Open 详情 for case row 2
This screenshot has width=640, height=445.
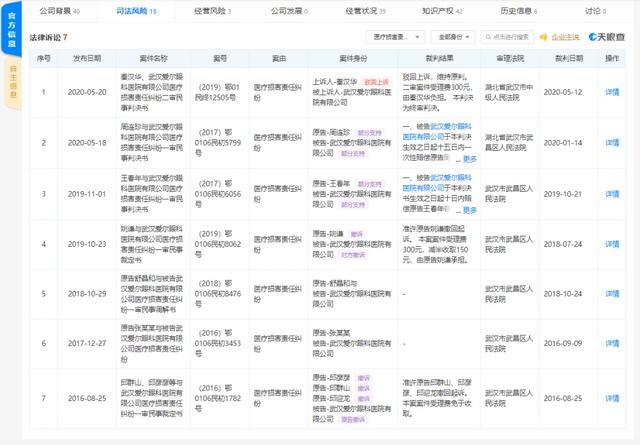coord(612,143)
